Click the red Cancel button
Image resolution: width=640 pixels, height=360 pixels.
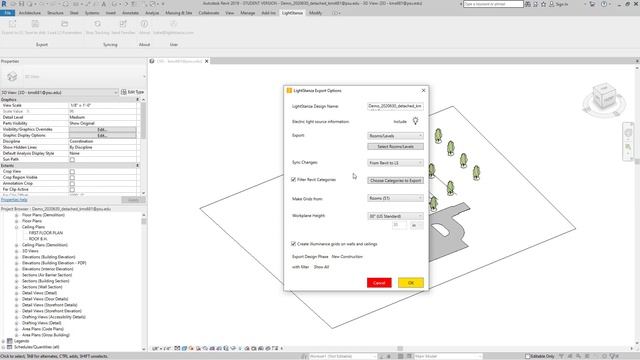[x=379, y=282]
